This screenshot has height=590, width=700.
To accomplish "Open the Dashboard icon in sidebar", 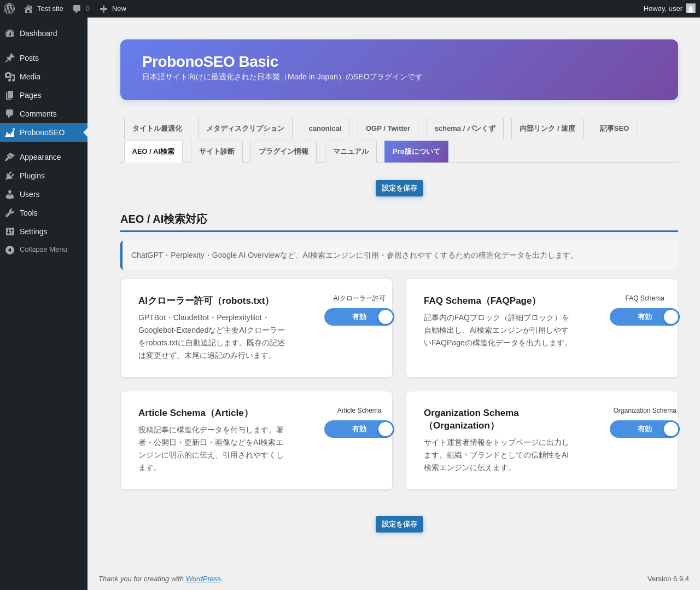I will point(10,33).
